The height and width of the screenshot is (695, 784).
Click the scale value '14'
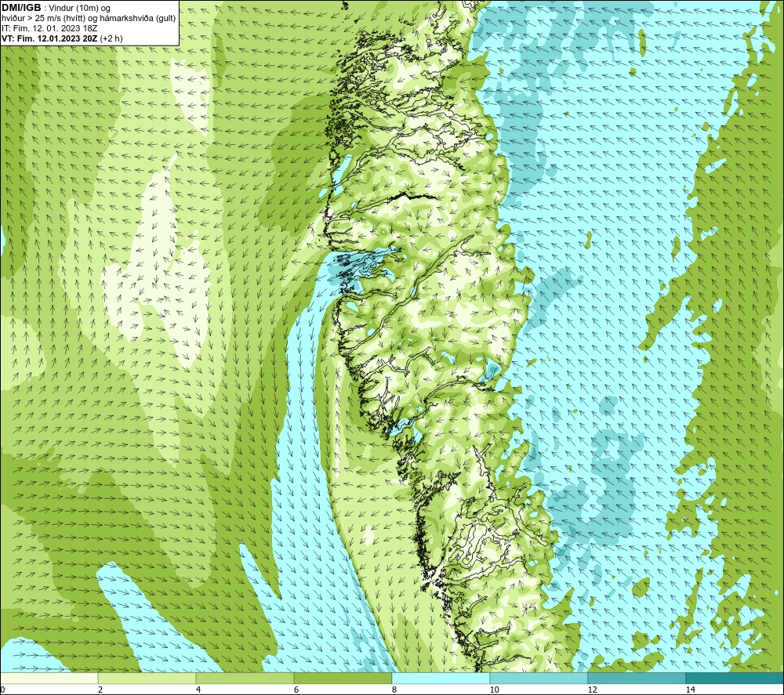691,690
